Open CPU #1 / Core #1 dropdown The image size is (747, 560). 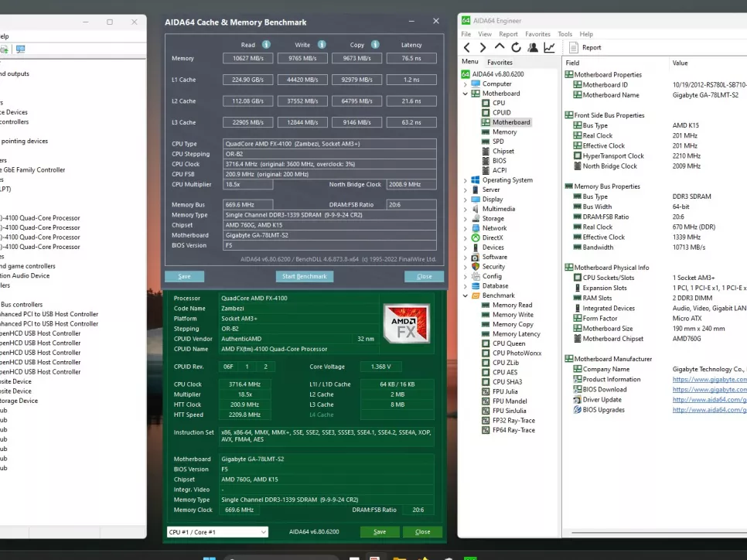click(x=217, y=532)
